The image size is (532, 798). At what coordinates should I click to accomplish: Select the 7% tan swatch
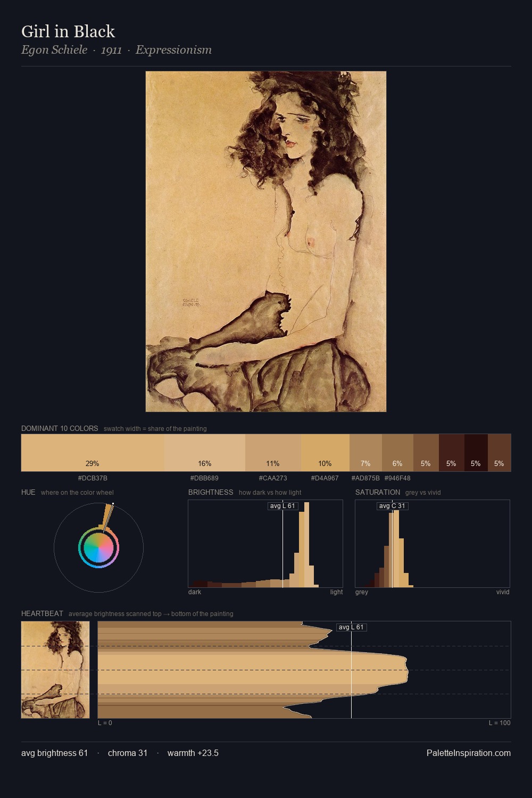point(365,453)
